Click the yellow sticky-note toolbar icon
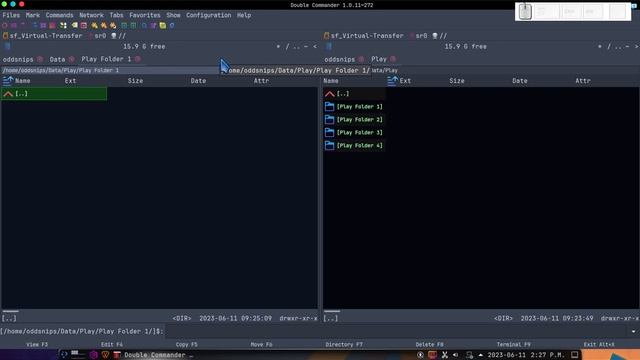Screen dimensions: 640x360 162,25
